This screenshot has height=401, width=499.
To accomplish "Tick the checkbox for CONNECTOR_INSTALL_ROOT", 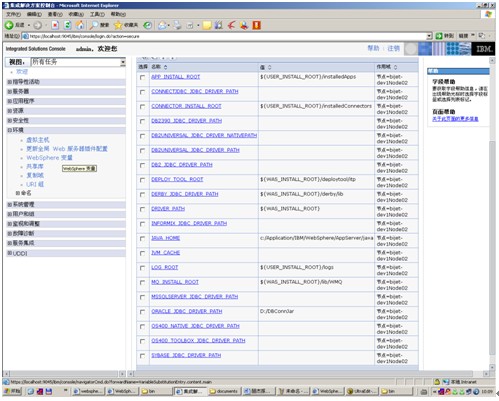I will (x=143, y=107).
